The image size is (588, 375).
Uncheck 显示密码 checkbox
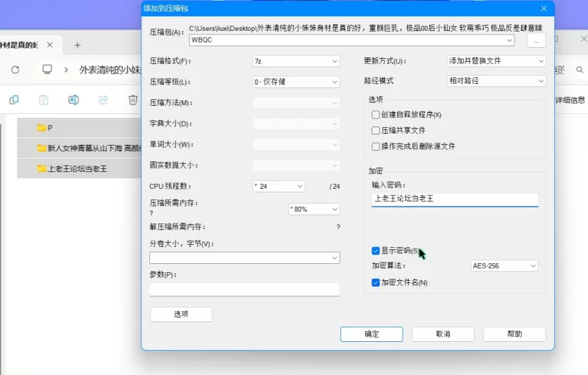pos(376,251)
